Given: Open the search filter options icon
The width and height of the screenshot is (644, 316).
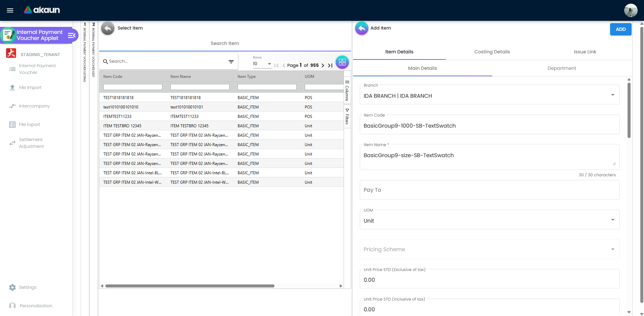Looking at the screenshot, I should [x=231, y=61].
